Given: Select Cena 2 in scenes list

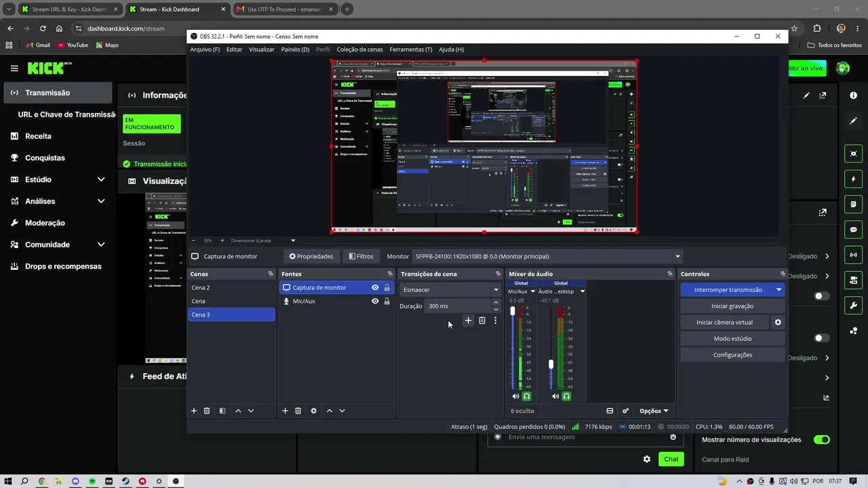Looking at the screenshot, I should pos(231,287).
